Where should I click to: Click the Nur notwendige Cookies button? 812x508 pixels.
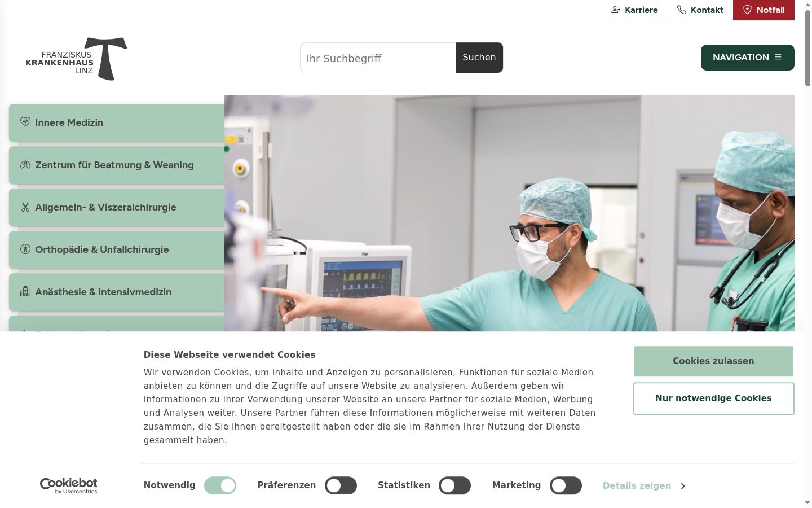[713, 398]
